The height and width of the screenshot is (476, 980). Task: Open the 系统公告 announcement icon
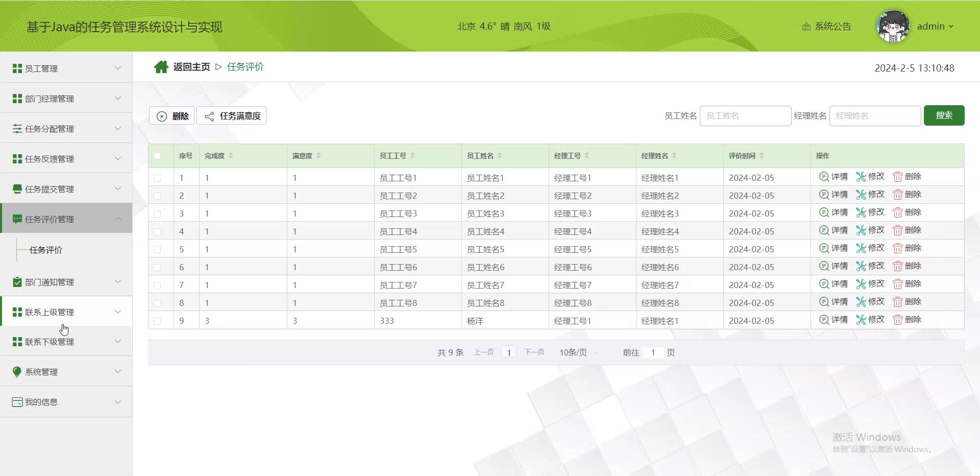[806, 27]
